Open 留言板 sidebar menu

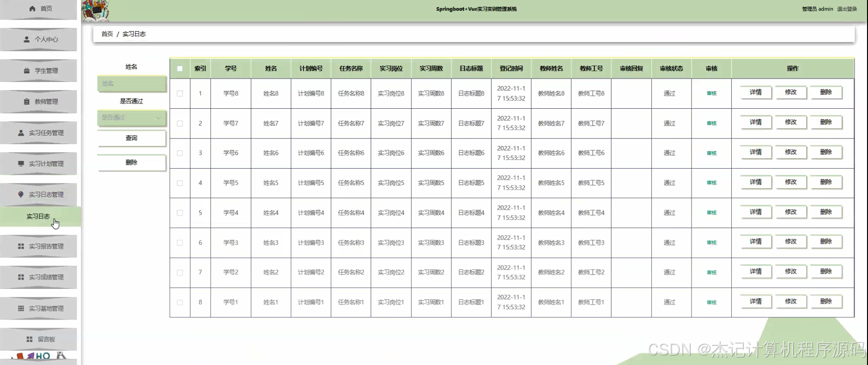38,339
